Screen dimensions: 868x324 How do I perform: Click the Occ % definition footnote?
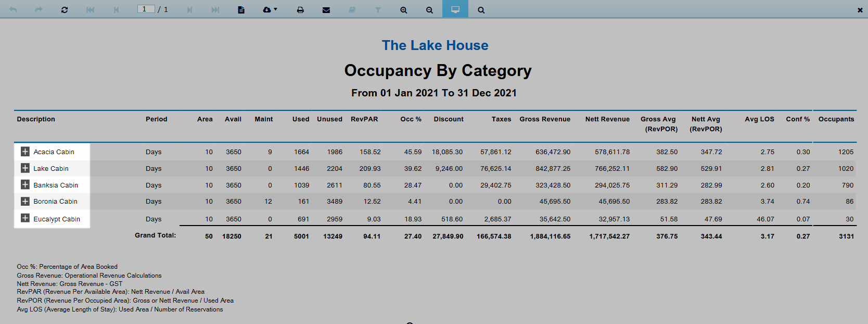[67, 267]
